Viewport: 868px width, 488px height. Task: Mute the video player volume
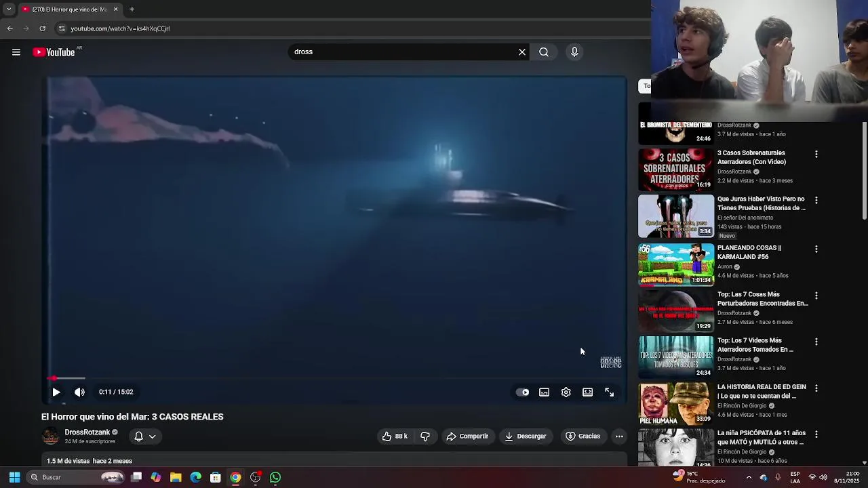pos(79,392)
